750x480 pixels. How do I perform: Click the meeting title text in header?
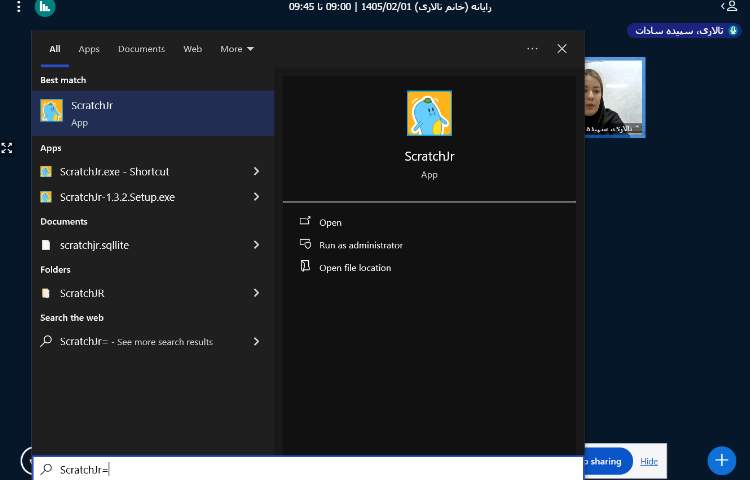(390, 7)
